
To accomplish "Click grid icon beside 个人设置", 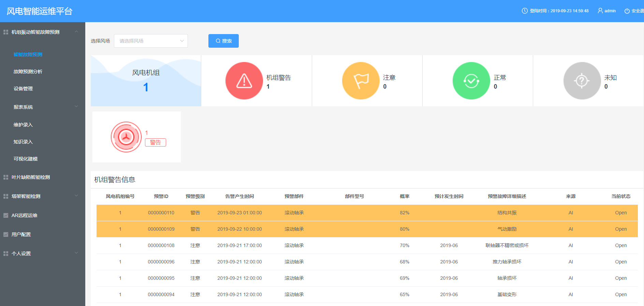I will tap(6, 254).
